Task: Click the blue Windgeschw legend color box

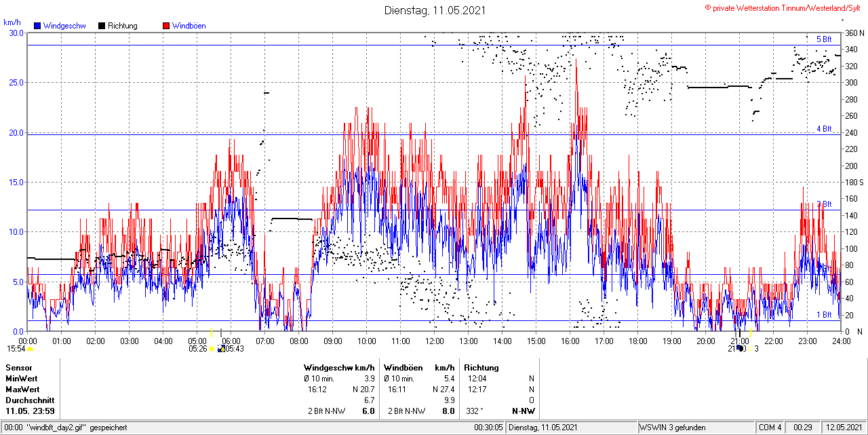Action: pos(38,26)
